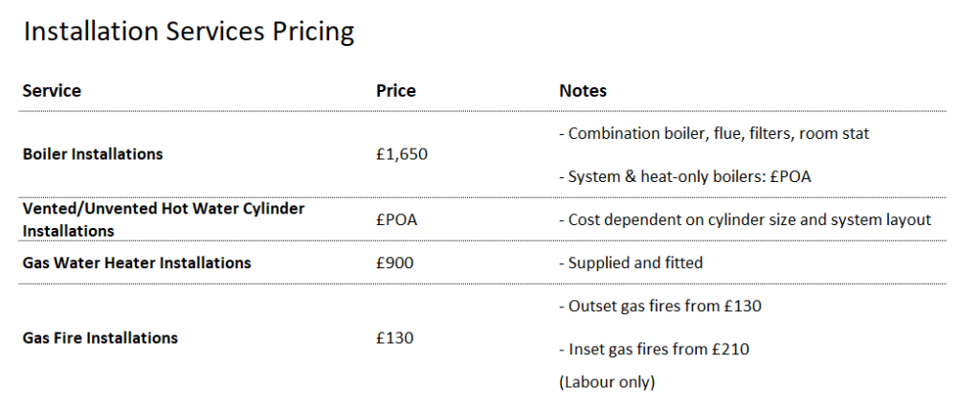The image size is (980, 410).
Task: Click the cylinder size and system layout note
Action: point(745,219)
